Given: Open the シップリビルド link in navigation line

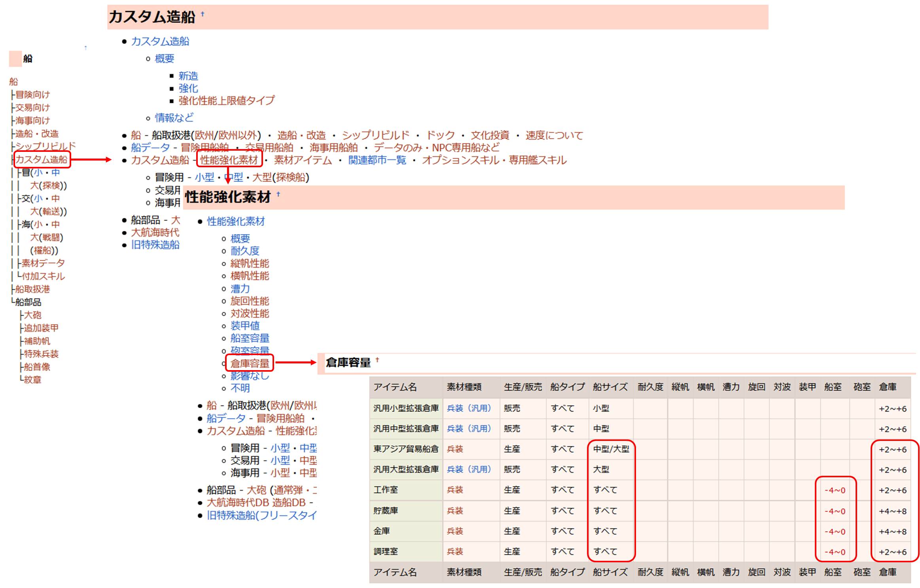Looking at the screenshot, I should point(375,135).
